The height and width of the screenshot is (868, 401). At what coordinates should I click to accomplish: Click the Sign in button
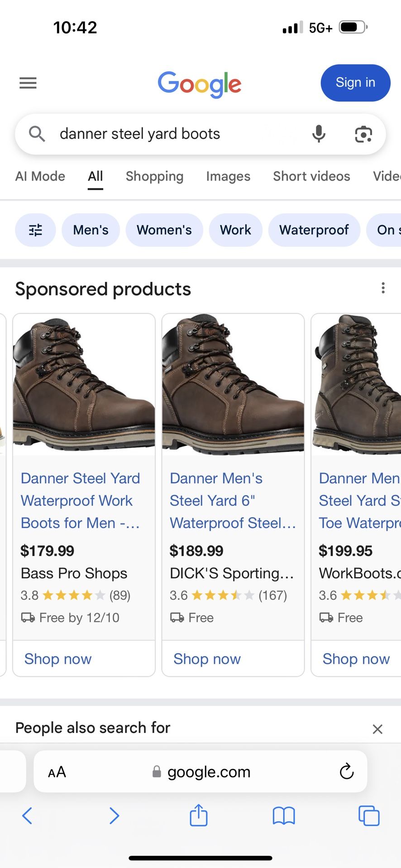click(x=355, y=83)
